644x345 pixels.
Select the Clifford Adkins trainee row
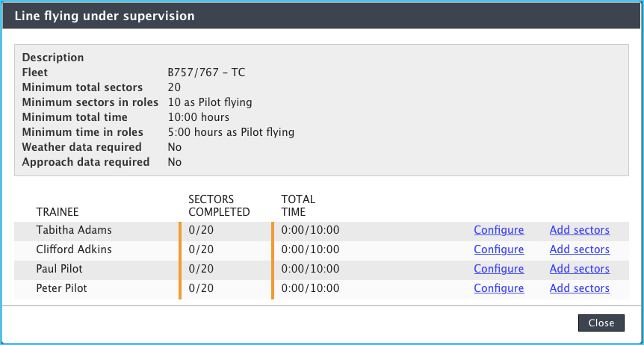[x=75, y=249]
